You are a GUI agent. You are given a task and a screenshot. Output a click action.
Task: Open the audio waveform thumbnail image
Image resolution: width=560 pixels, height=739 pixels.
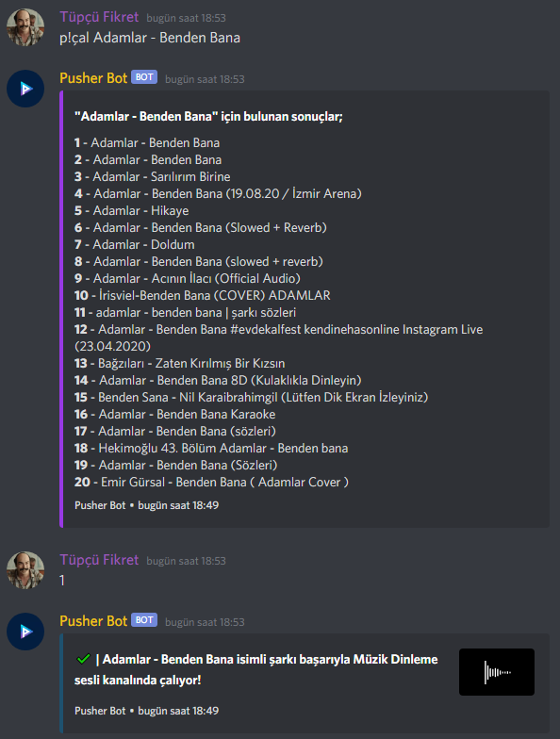(x=497, y=672)
